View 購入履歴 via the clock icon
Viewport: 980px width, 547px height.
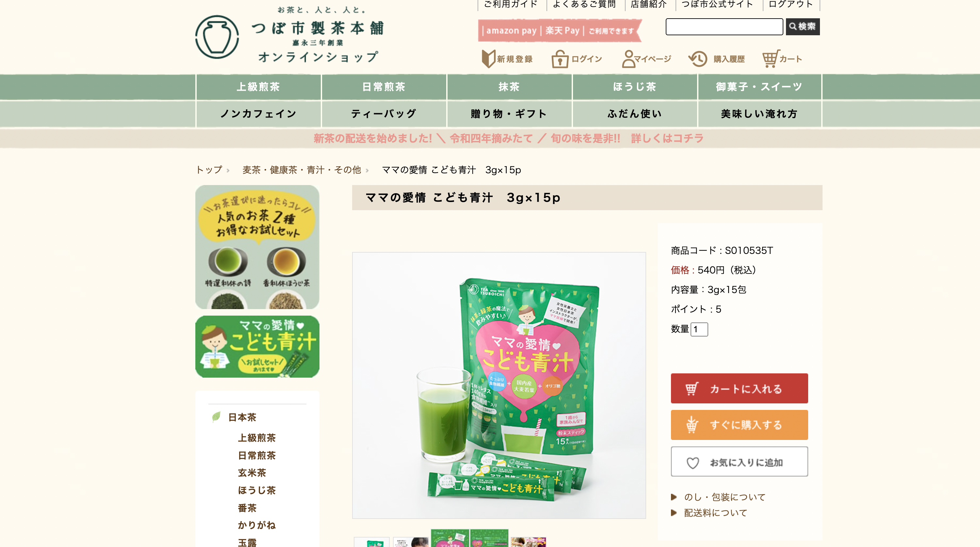698,59
